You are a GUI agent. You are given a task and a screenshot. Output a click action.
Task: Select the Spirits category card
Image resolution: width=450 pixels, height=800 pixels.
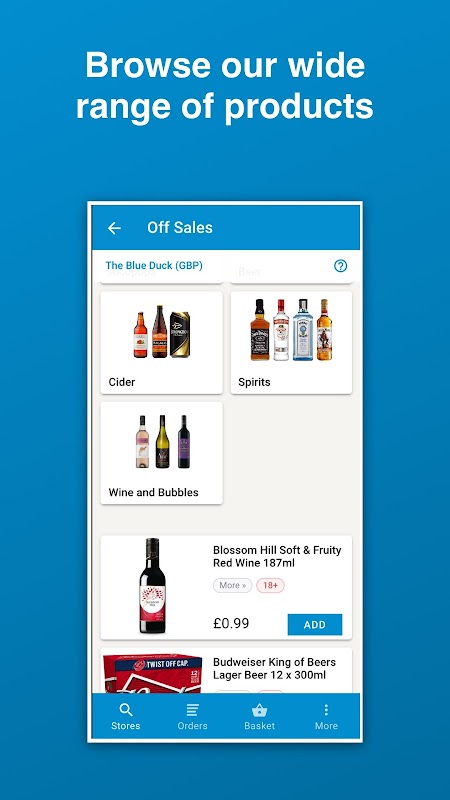click(291, 342)
